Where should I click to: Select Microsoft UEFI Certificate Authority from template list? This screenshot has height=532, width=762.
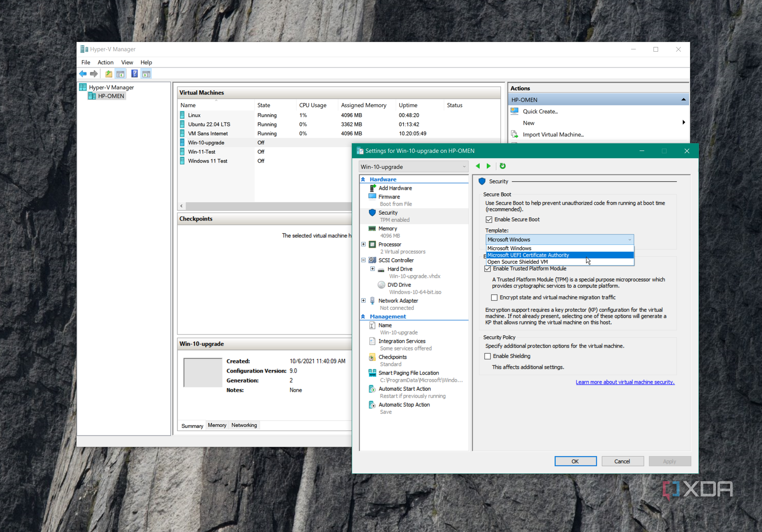coord(528,255)
